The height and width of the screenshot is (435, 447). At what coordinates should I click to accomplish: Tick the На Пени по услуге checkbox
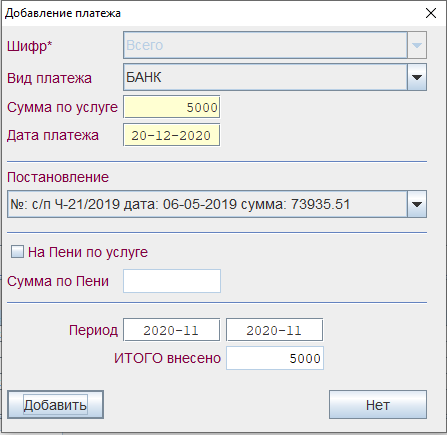[x=17, y=252]
